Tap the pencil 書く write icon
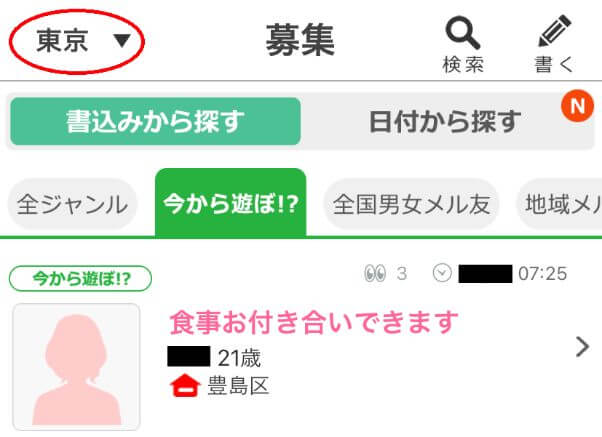 (x=554, y=44)
